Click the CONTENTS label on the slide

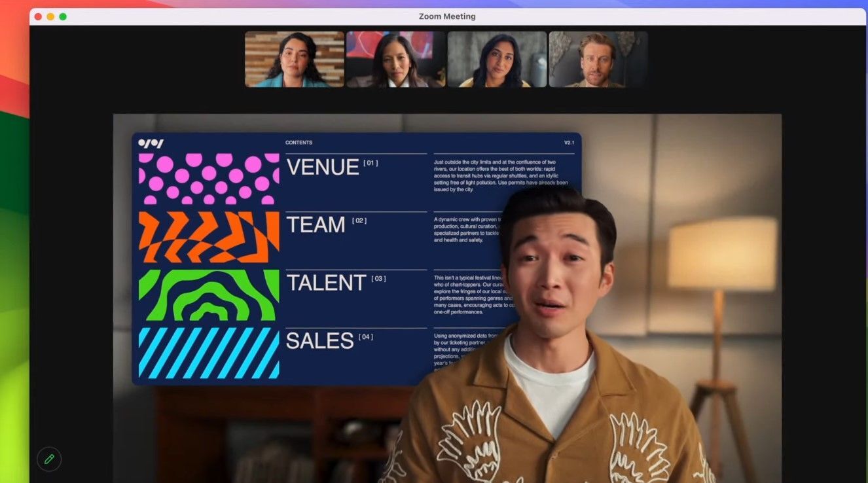298,143
